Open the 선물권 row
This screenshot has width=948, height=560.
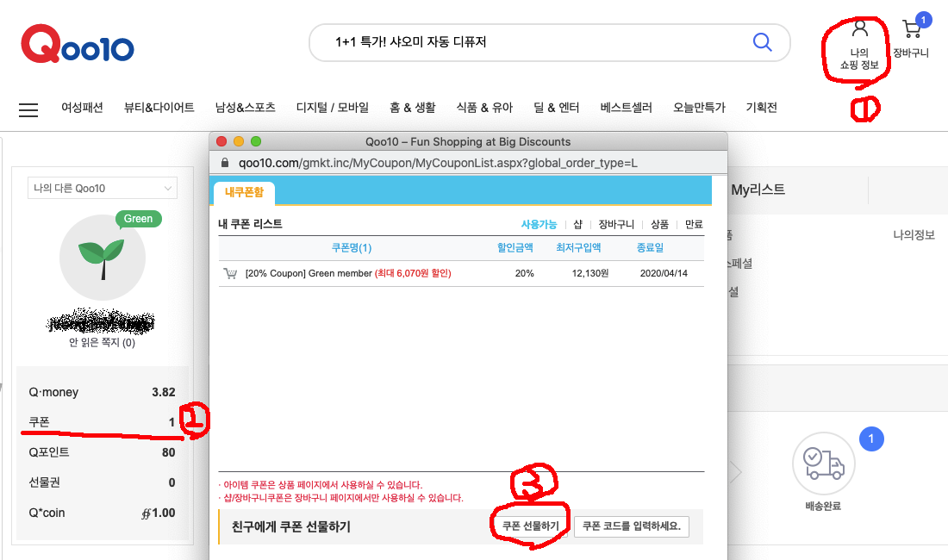(x=103, y=482)
